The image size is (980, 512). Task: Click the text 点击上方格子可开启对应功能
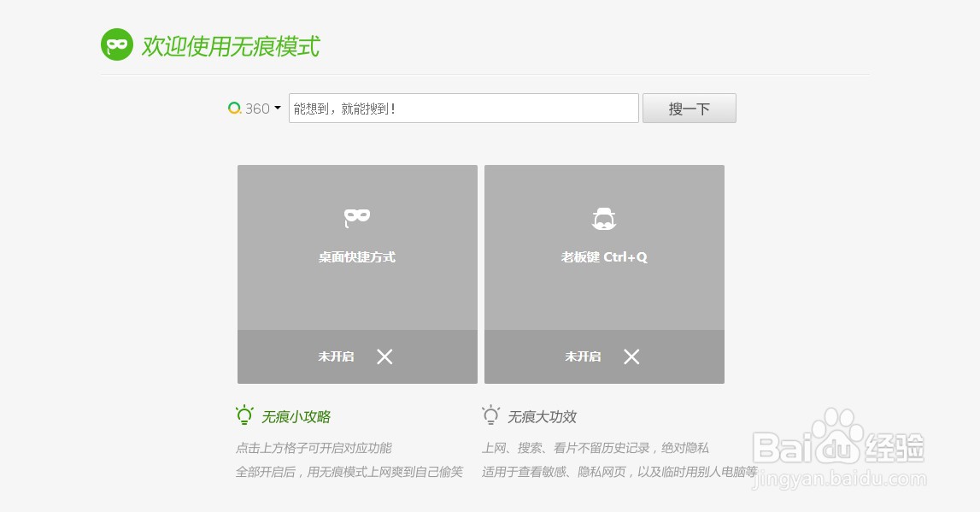click(314, 448)
